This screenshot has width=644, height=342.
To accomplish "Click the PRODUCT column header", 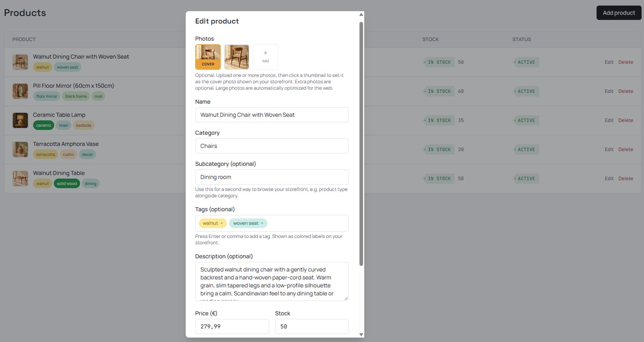I will (24, 39).
